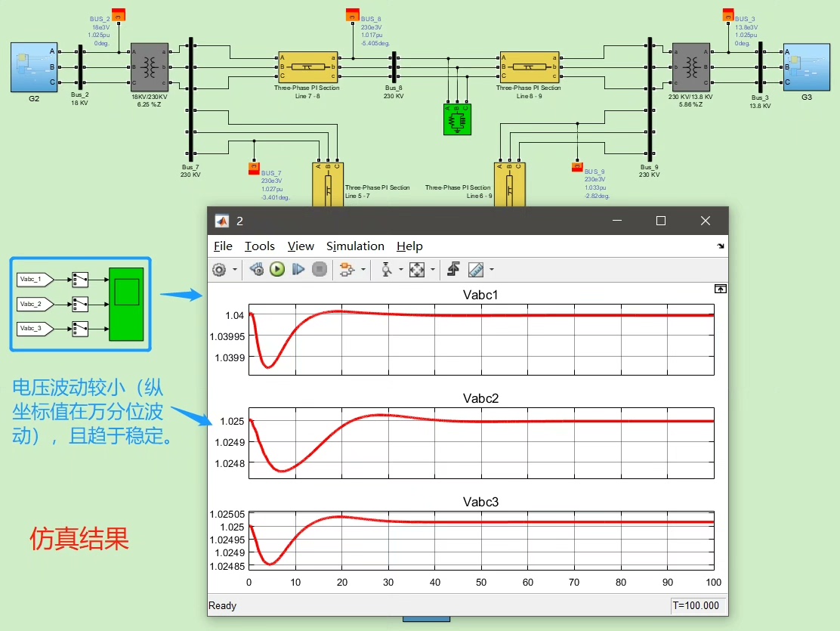The height and width of the screenshot is (631, 840).
Task: Select the Line 6-9 PI Section block
Action: [x=509, y=185]
